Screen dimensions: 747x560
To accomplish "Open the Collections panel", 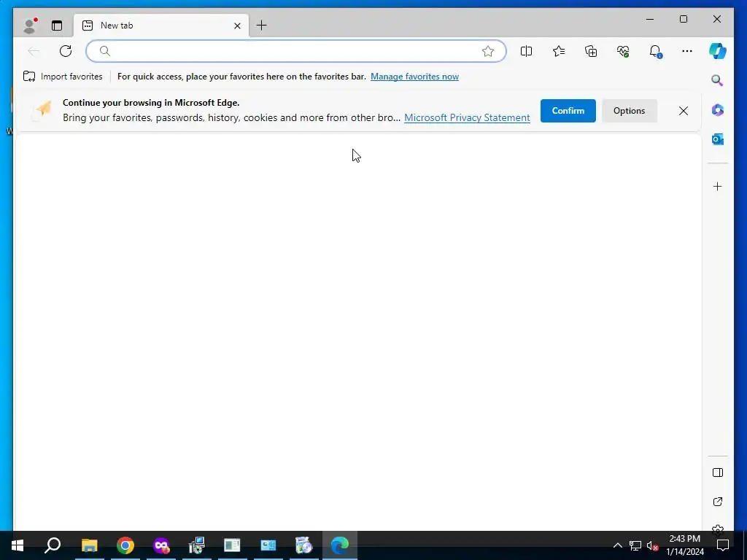I will click(x=591, y=51).
